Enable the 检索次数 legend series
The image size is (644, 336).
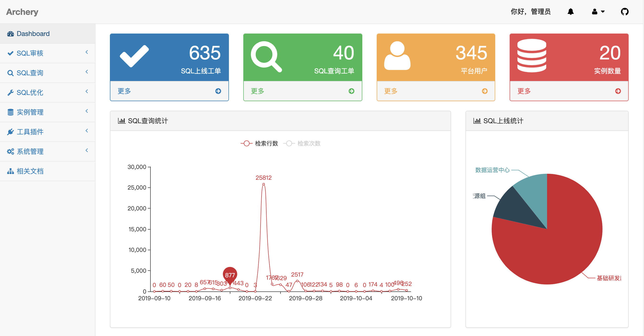[302, 144]
